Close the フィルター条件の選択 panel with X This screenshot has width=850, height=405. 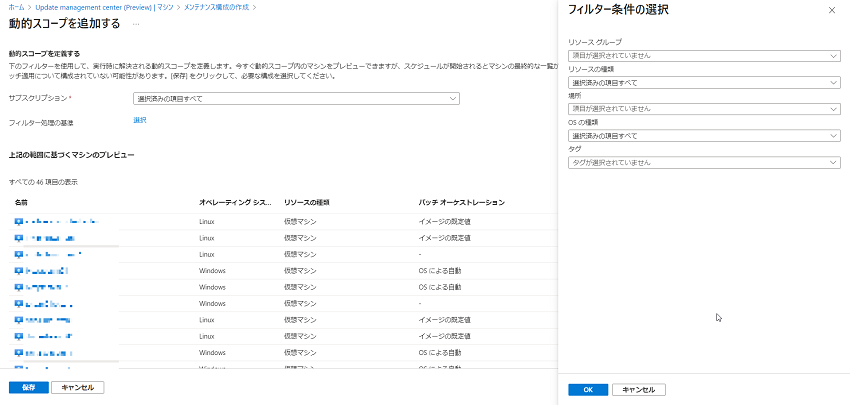tap(832, 10)
